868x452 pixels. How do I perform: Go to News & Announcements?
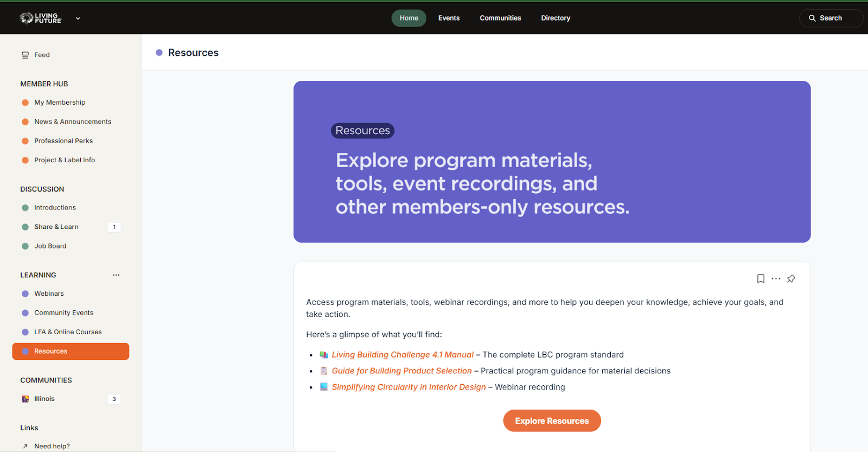[x=71, y=122]
